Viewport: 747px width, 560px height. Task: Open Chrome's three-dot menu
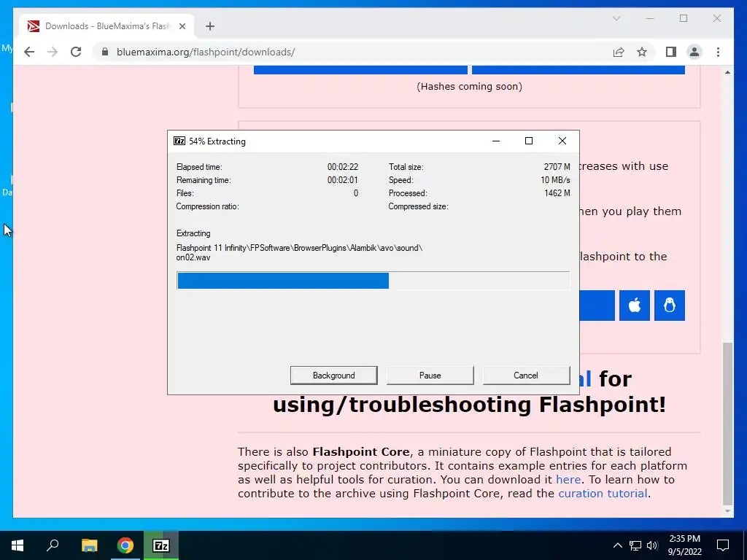718,52
